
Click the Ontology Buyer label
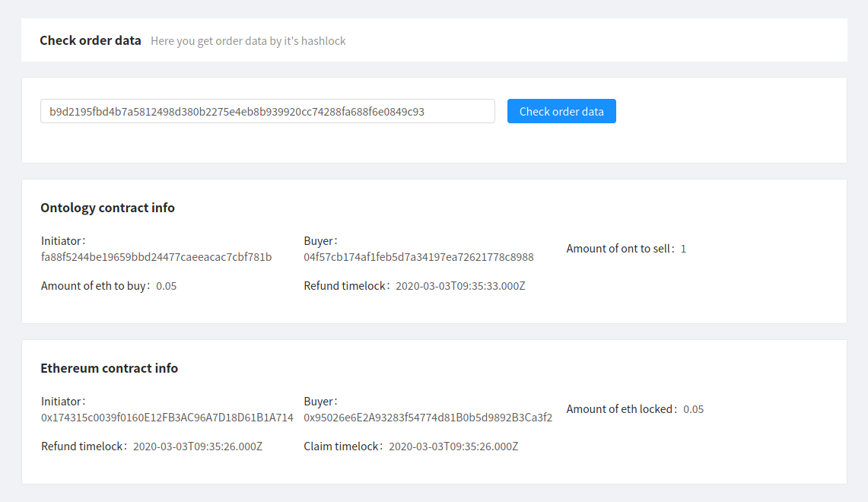tap(320, 241)
